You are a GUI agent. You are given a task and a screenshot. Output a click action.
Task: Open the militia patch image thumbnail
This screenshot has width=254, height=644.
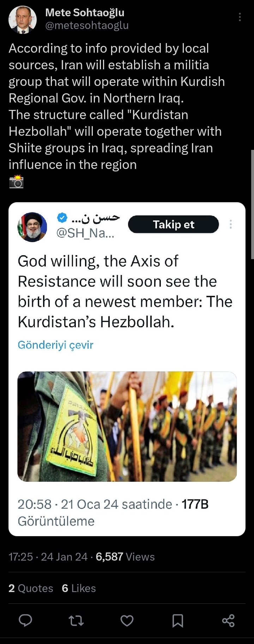(x=127, y=426)
